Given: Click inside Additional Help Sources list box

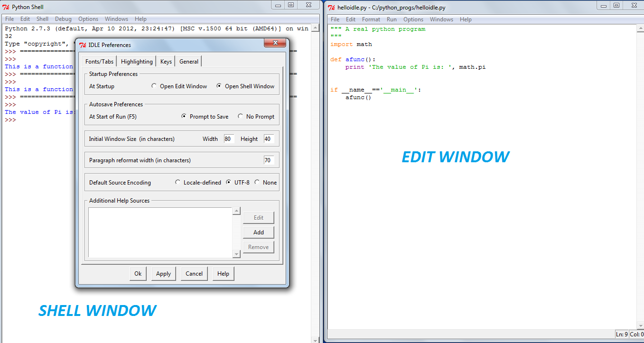Looking at the screenshot, I should click(160, 232).
